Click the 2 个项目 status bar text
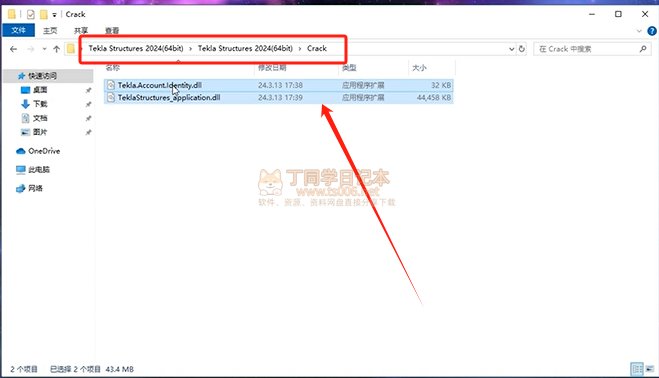This screenshot has height=378, width=659. (24, 369)
